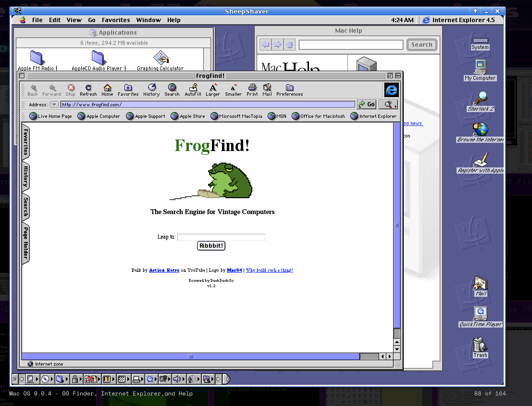Open the Favorites menu in the menu bar
Screen dimensions: 532x406
116,20
